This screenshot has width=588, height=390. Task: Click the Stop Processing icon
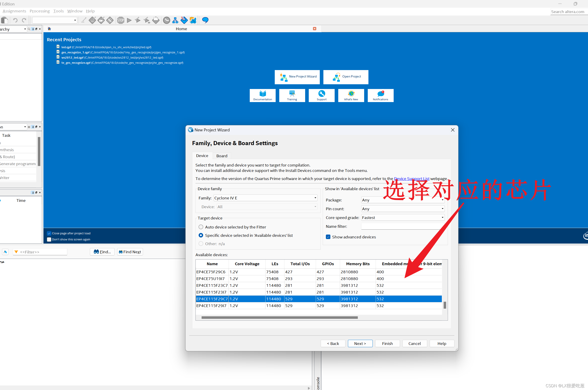(x=120, y=20)
